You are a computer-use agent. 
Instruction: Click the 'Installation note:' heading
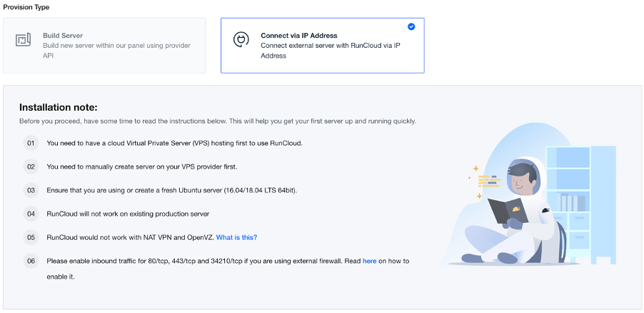59,108
